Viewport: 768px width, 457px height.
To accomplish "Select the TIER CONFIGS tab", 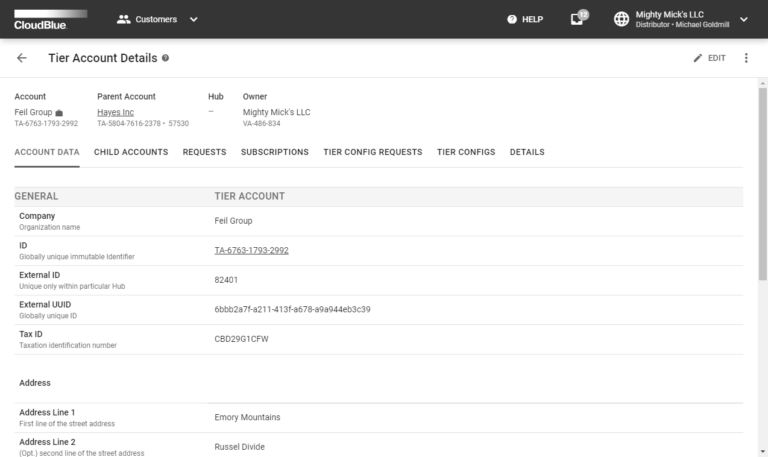I will click(x=466, y=152).
